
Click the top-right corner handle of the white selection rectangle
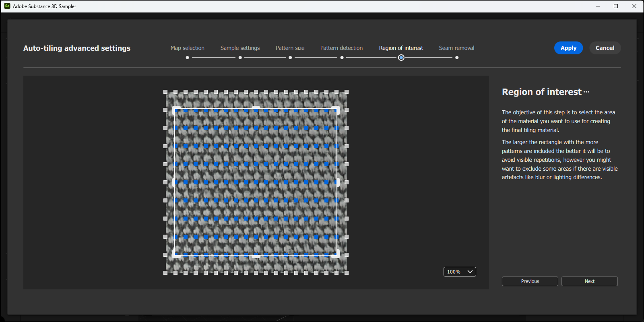click(x=336, y=109)
